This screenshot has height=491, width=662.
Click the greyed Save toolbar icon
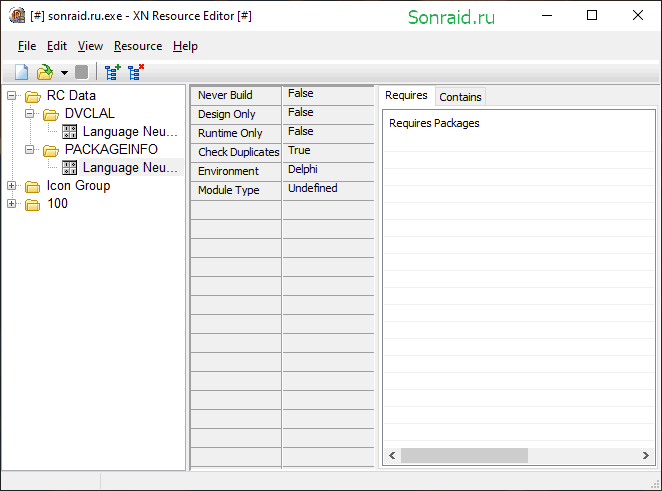(81, 72)
